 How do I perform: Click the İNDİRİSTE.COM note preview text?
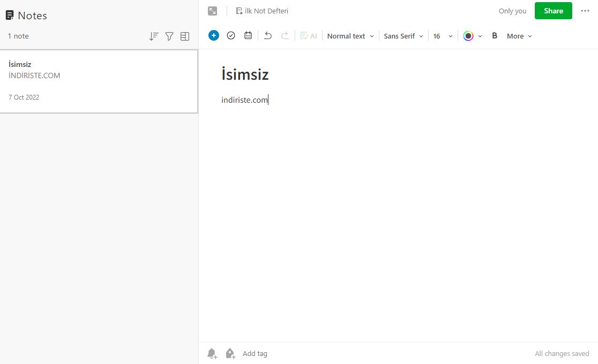click(34, 75)
